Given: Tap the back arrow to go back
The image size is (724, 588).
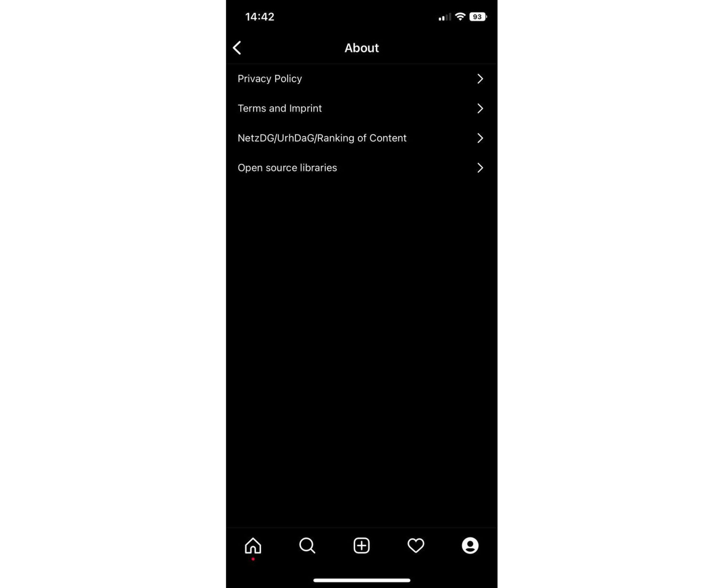Looking at the screenshot, I should click(x=237, y=48).
